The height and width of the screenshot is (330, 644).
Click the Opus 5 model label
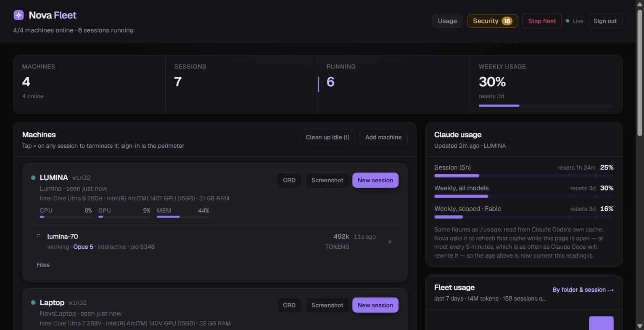point(83,247)
